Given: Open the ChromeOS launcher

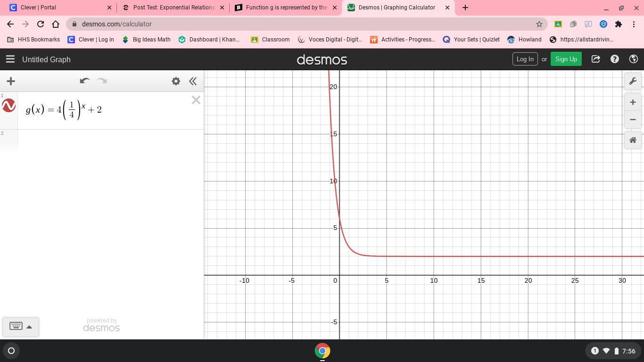Looking at the screenshot, I should tap(11, 351).
